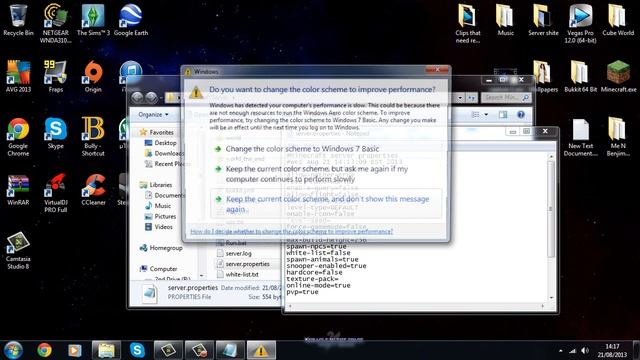Launch Fraps from the desktop

pos(56,77)
